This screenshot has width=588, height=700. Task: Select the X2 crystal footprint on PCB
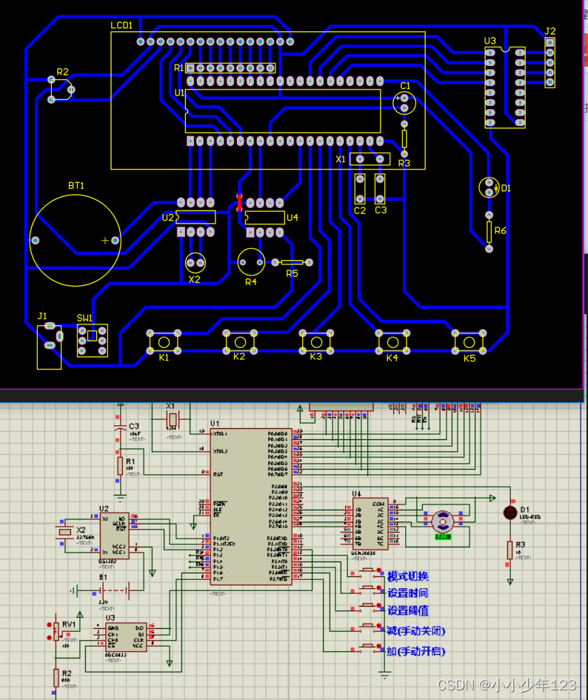tap(195, 263)
